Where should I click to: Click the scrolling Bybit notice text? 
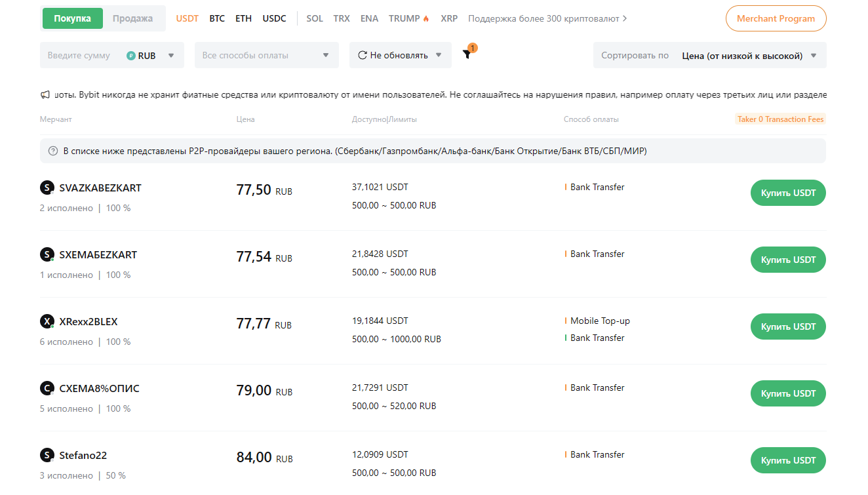point(440,95)
